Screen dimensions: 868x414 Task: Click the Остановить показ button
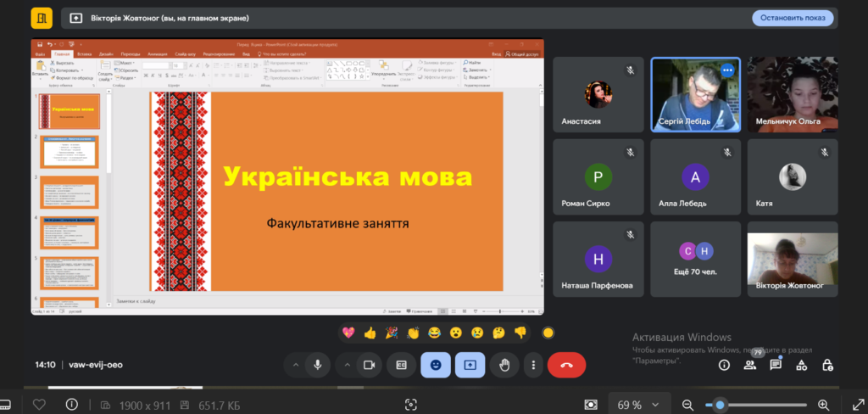[792, 18]
